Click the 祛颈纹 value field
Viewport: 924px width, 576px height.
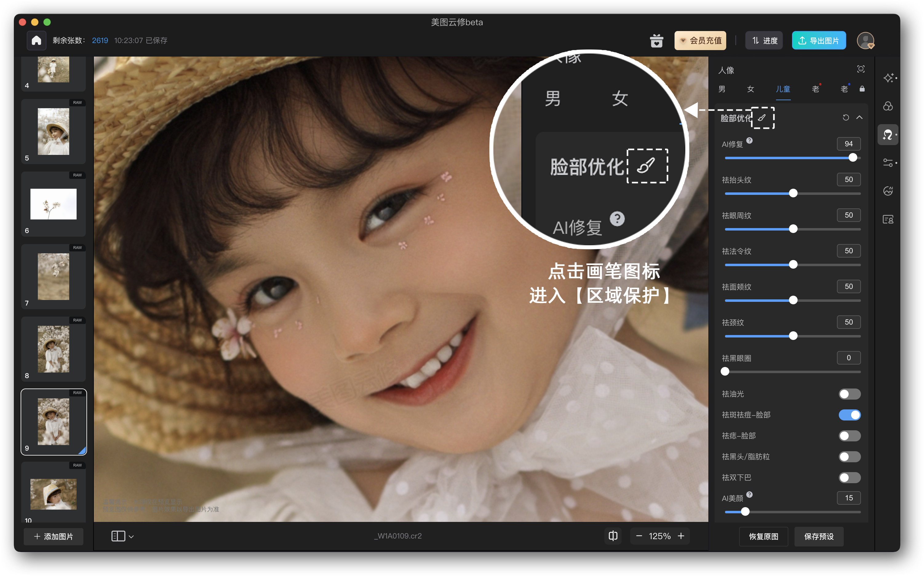[849, 322]
